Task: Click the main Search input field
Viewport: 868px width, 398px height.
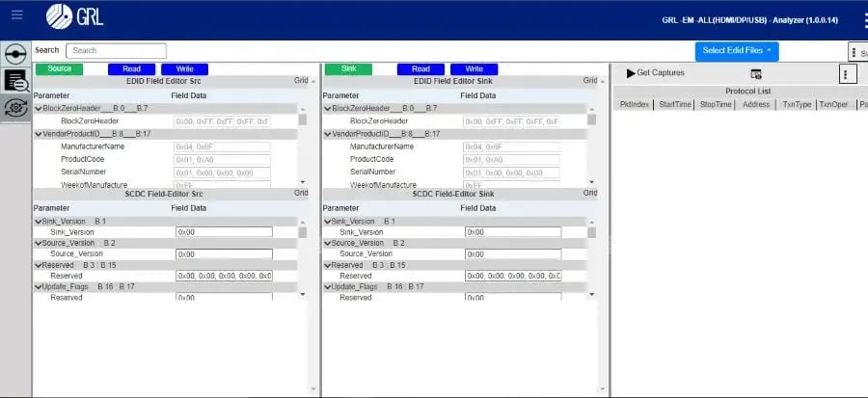Action: tap(117, 50)
